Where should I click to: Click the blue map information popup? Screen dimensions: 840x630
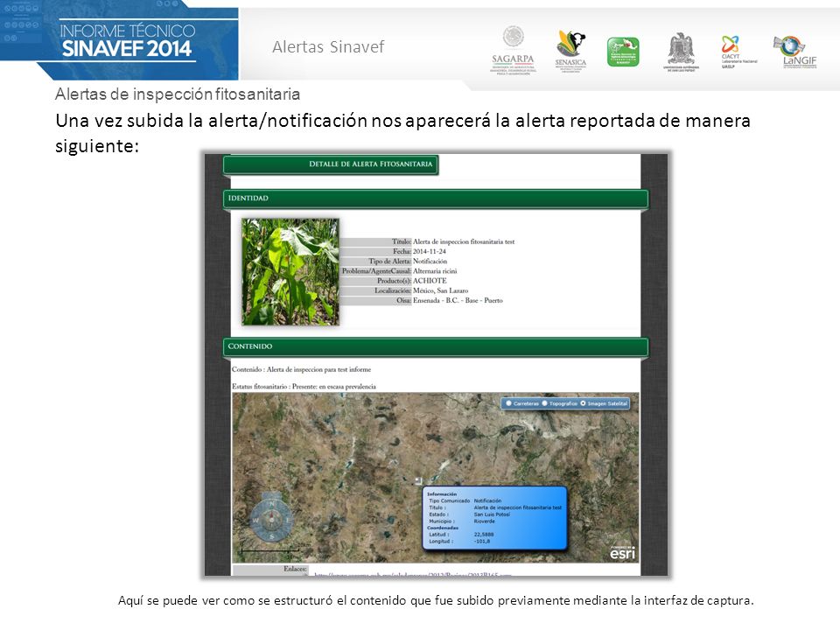tap(494, 518)
